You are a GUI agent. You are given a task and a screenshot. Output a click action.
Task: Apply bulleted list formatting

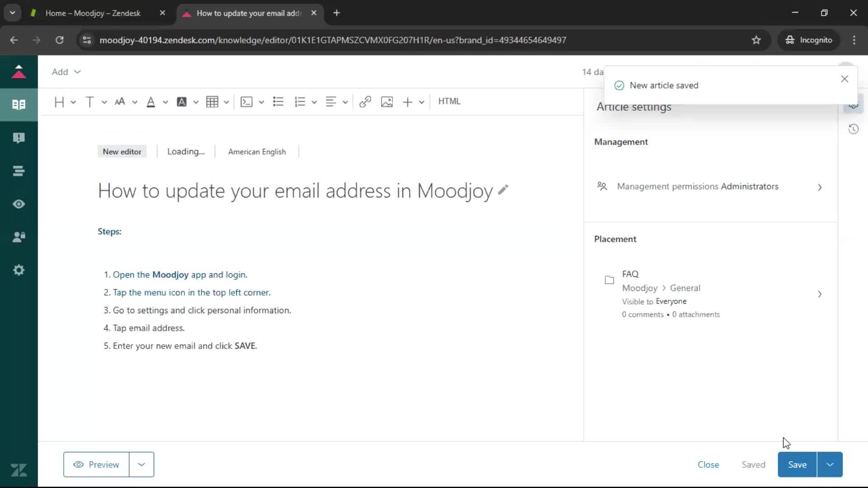[278, 102]
